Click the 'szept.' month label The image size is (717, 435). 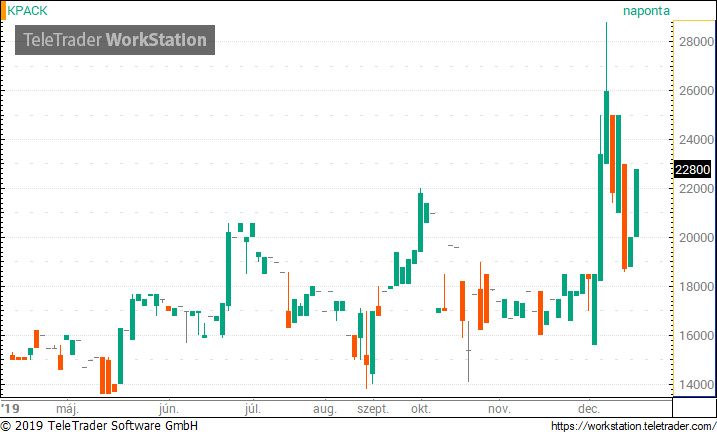click(x=373, y=408)
